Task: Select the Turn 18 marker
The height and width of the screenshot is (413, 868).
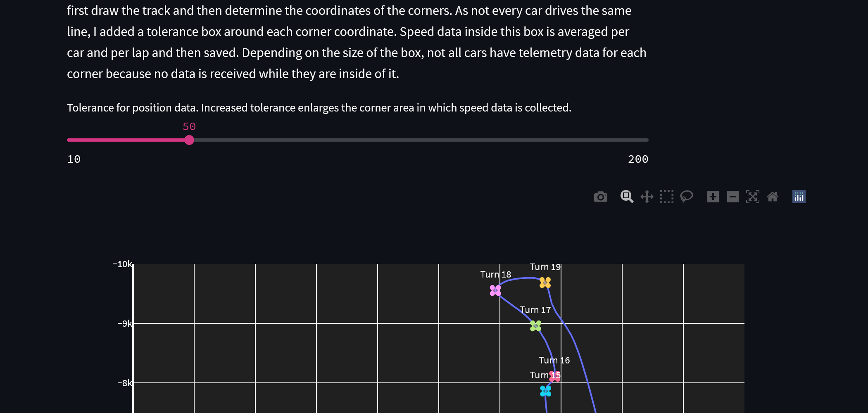Action: [x=495, y=291]
